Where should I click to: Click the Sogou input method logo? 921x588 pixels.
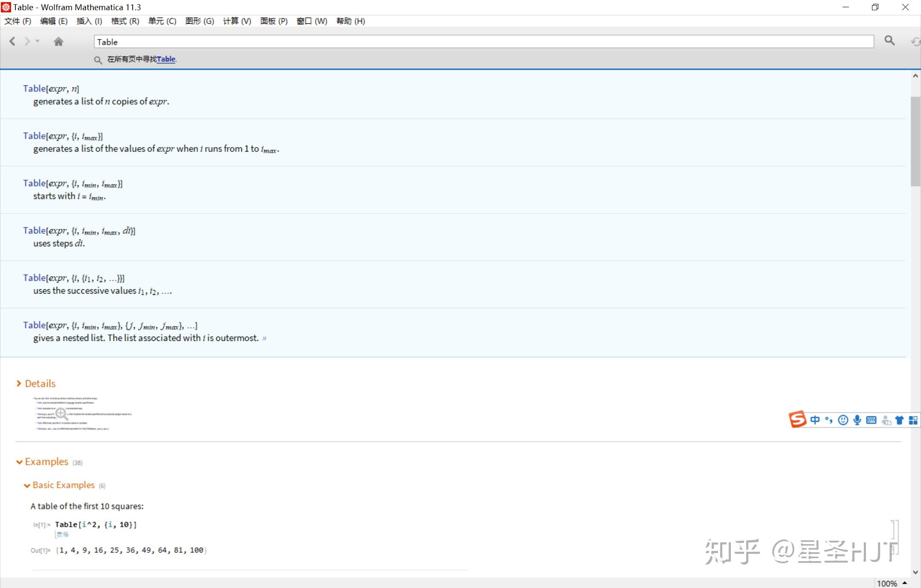pos(797,420)
